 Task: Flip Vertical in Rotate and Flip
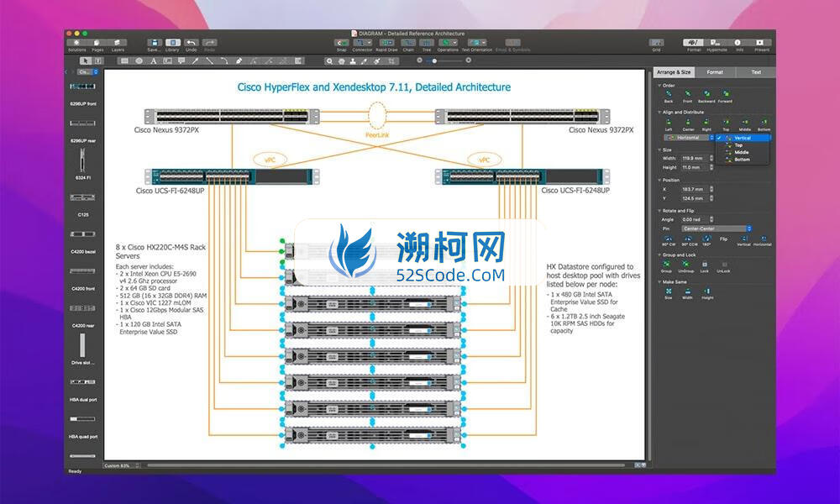click(x=744, y=239)
